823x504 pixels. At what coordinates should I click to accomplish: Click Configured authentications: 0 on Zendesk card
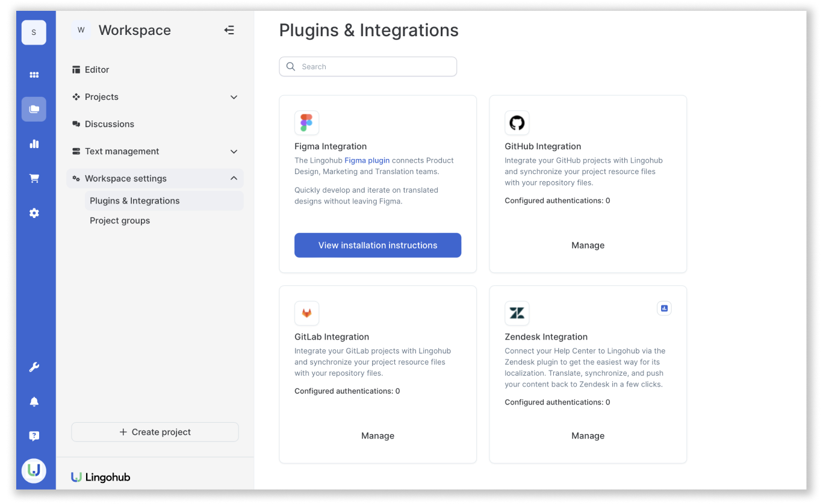pos(557,402)
